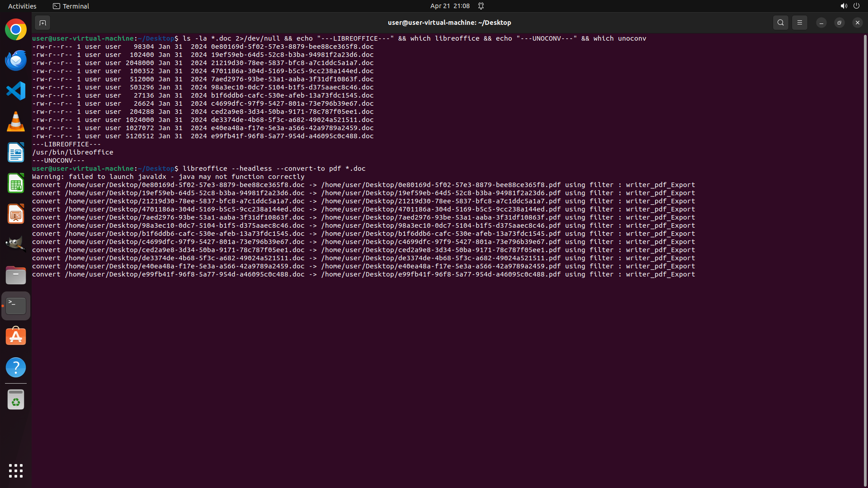Open Ubuntu Software from the dock

point(16,337)
